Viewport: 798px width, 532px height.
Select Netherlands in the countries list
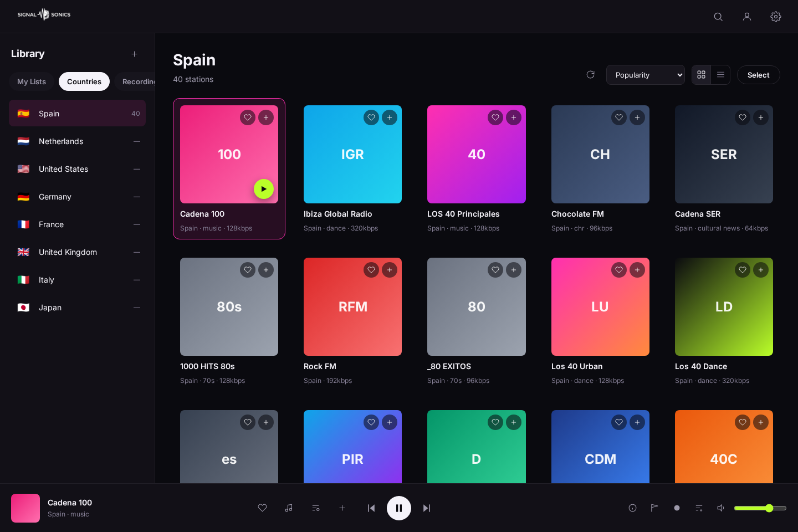point(77,141)
